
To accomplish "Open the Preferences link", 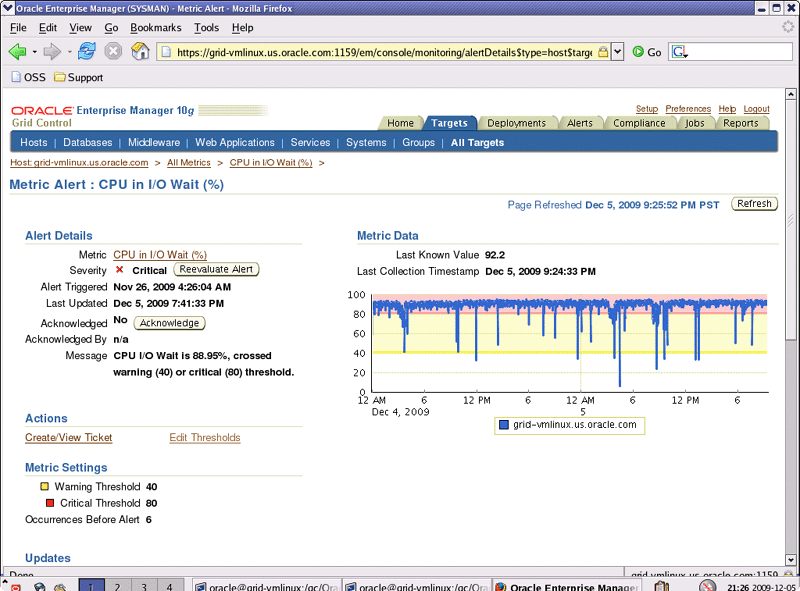I will (688, 109).
